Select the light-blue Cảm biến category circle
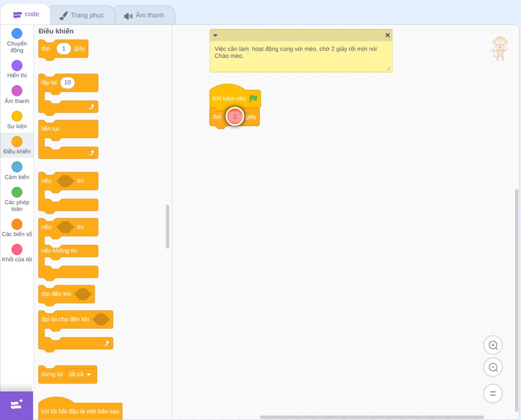 click(x=17, y=167)
